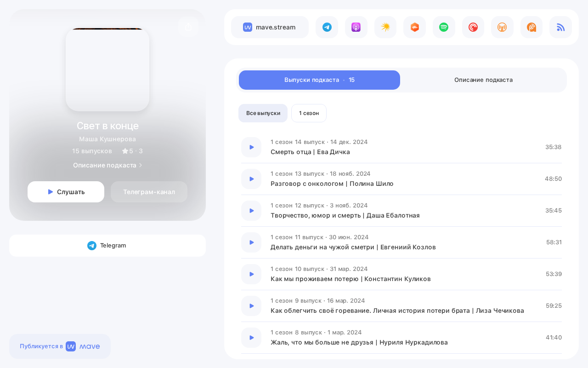Switch to 'Выпуски подкаста' tab
Image resolution: width=588 pixels, height=368 pixels.
pos(319,80)
